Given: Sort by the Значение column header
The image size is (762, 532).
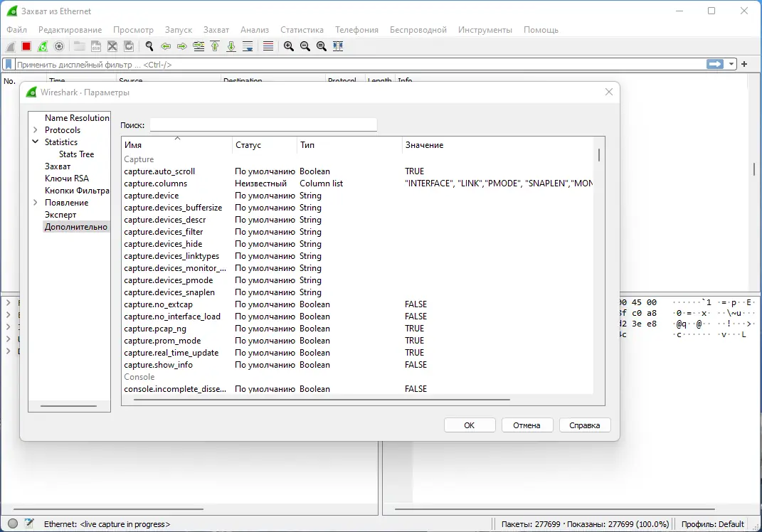Looking at the screenshot, I should click(497, 145).
